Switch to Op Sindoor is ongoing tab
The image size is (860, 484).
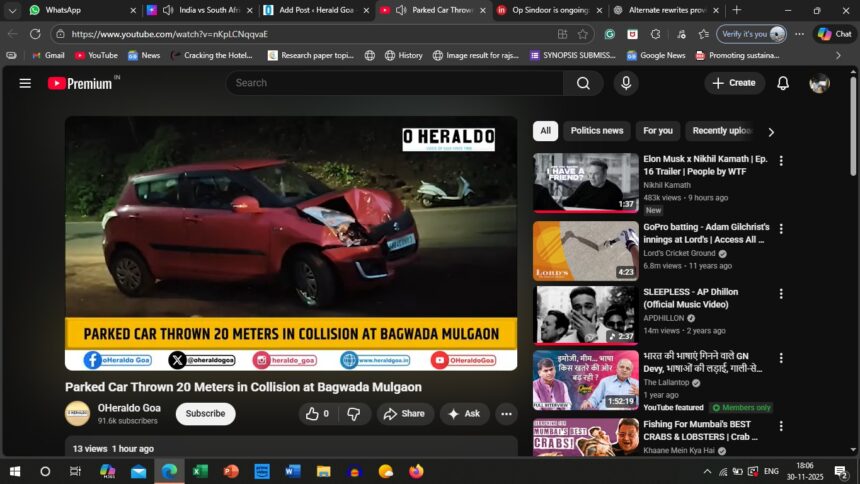(x=549, y=10)
